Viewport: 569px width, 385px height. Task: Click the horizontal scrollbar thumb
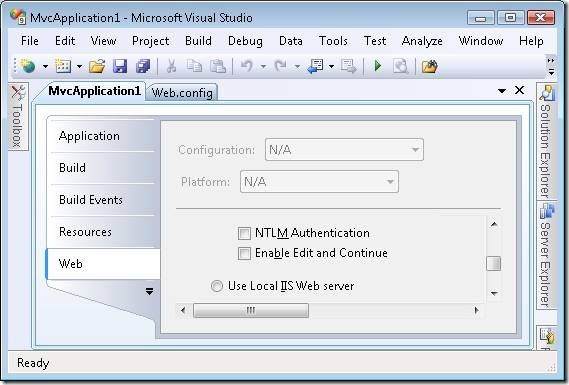[251, 311]
